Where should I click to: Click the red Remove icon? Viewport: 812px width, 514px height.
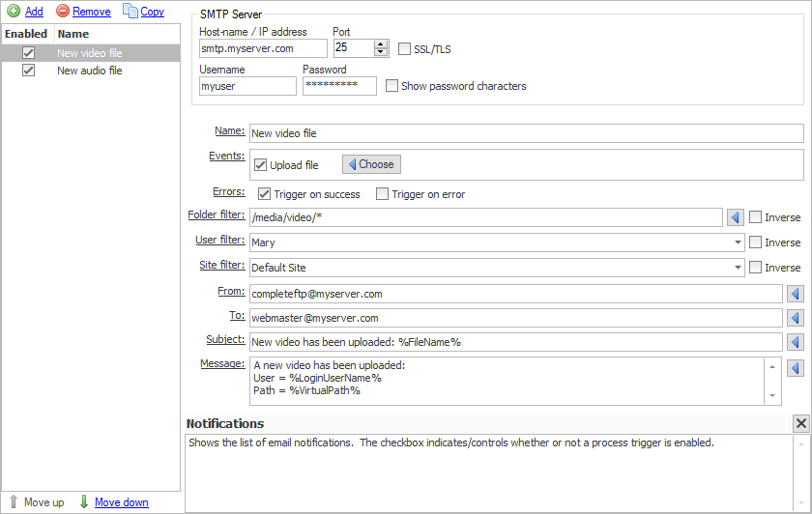tap(63, 12)
